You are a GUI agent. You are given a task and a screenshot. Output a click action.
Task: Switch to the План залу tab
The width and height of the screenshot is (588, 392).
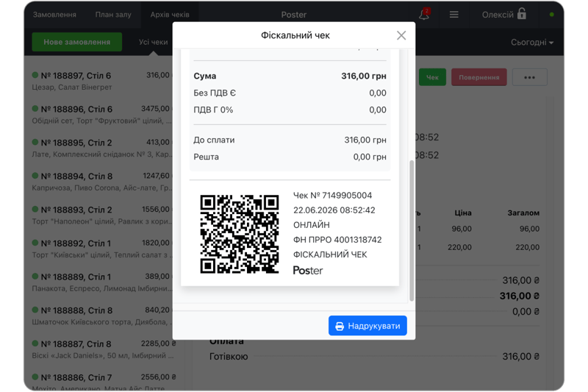tap(113, 15)
